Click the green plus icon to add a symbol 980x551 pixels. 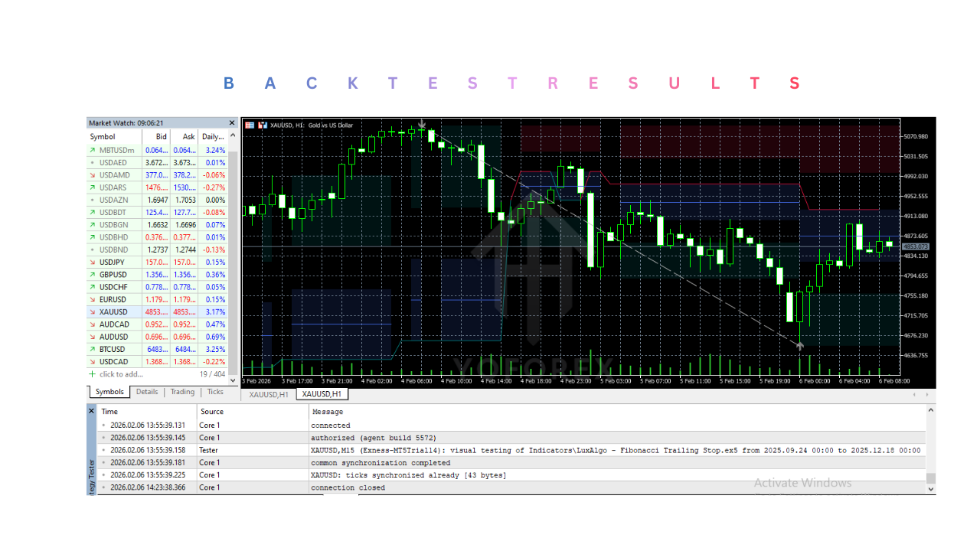pyautogui.click(x=93, y=374)
